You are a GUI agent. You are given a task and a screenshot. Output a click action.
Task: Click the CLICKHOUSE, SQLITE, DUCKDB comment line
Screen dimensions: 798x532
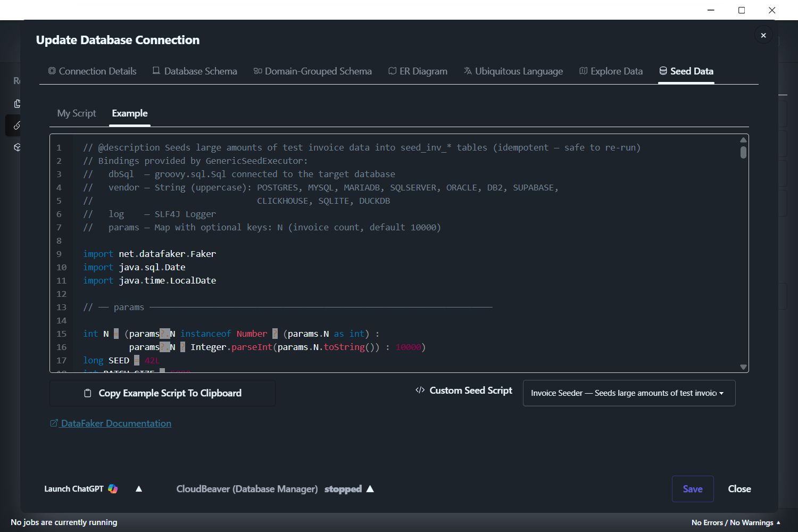(x=323, y=201)
